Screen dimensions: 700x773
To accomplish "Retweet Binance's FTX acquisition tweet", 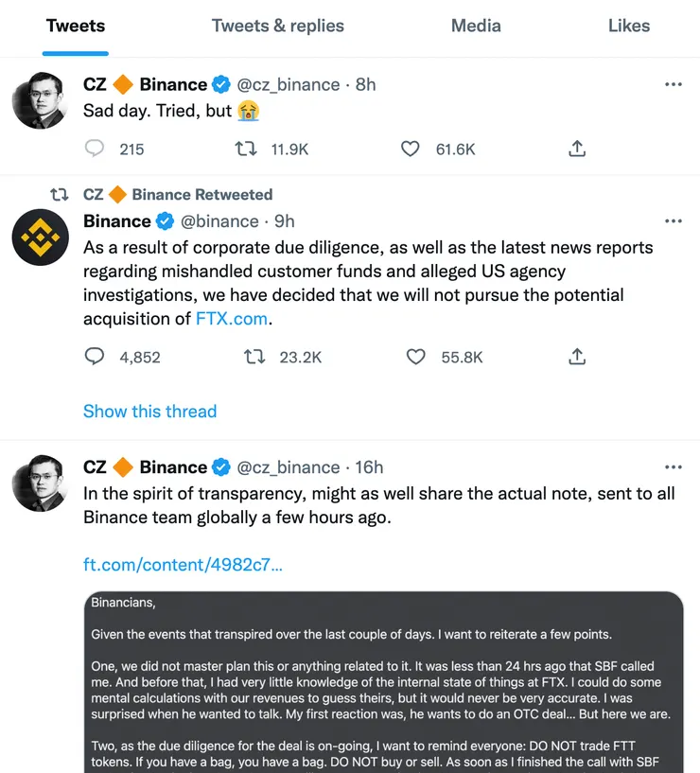I will tap(254, 357).
